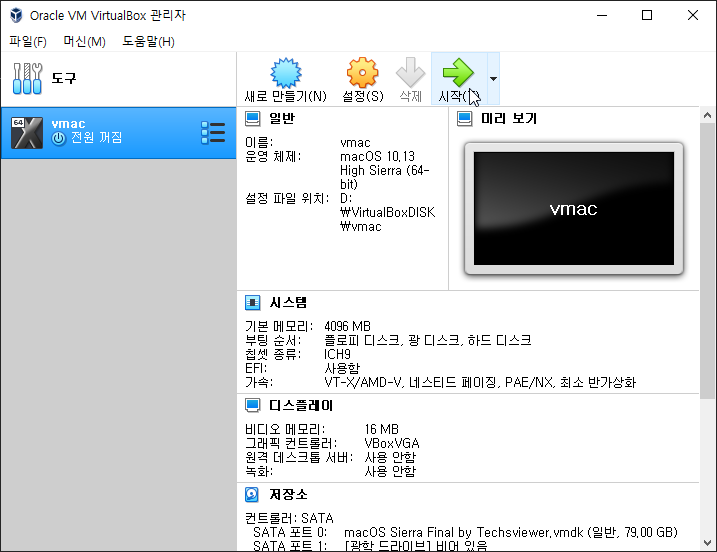Click the vmac preview thumbnail
Viewport: 717px width, 552px height.
tap(574, 209)
